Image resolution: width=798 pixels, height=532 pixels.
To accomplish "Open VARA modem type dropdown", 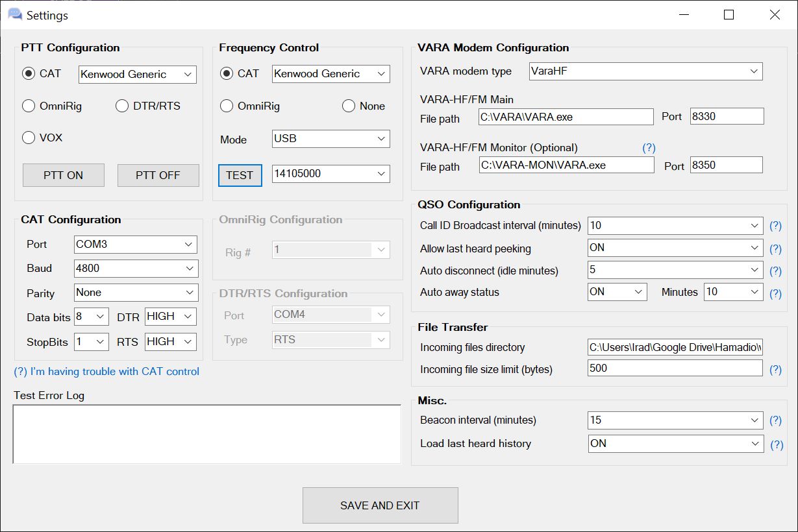I will click(x=645, y=71).
